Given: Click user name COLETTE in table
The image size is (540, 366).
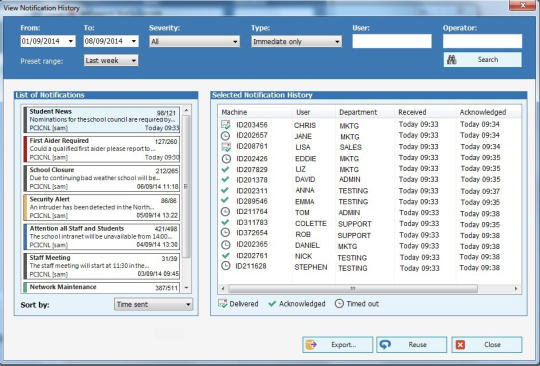Looking at the screenshot, I should tap(311, 223).
